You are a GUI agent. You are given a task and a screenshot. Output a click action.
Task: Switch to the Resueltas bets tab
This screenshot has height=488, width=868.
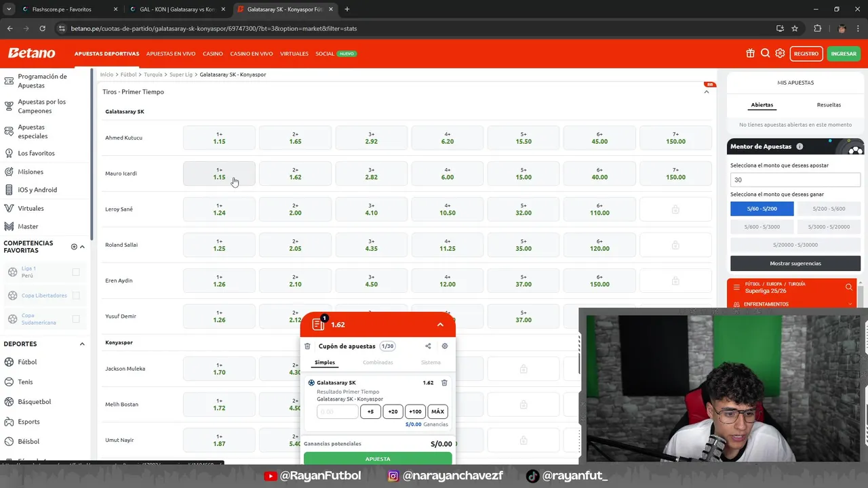click(x=829, y=105)
